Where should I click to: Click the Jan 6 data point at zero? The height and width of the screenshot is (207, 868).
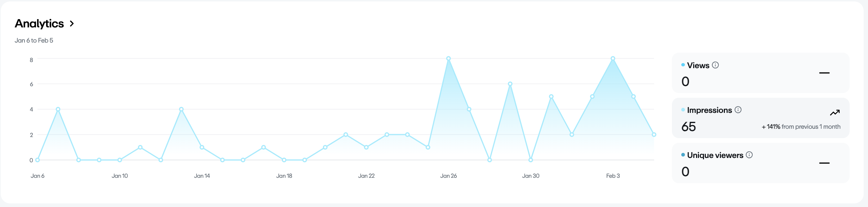point(37,160)
